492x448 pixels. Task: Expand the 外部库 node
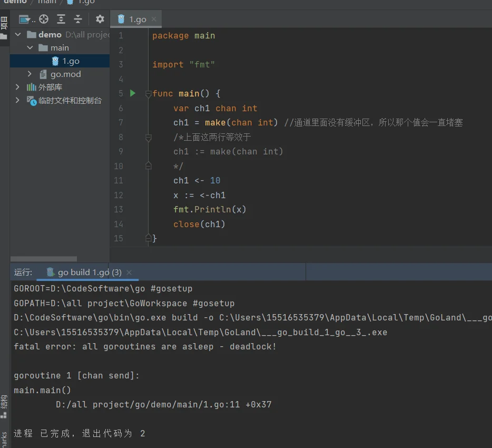18,87
